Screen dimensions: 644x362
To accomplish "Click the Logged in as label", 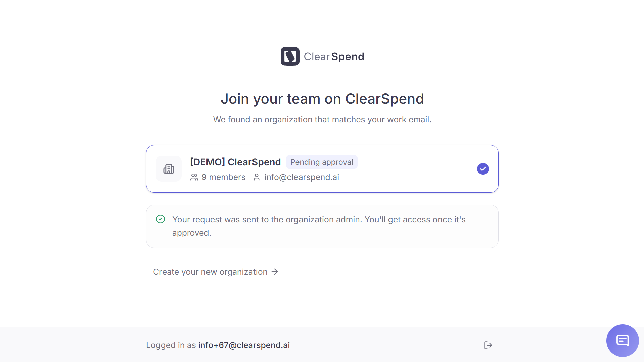I will (171, 345).
